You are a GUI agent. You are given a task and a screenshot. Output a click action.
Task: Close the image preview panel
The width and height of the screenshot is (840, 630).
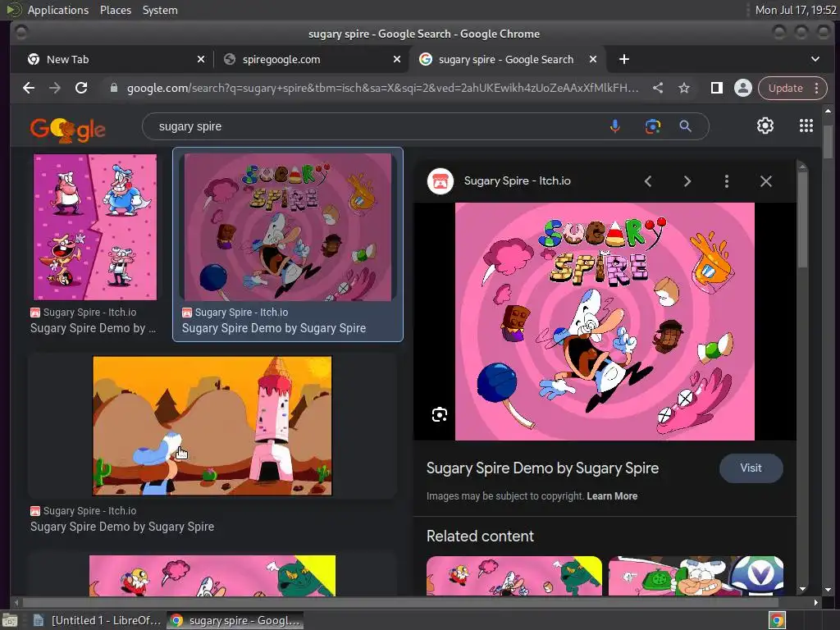(766, 181)
